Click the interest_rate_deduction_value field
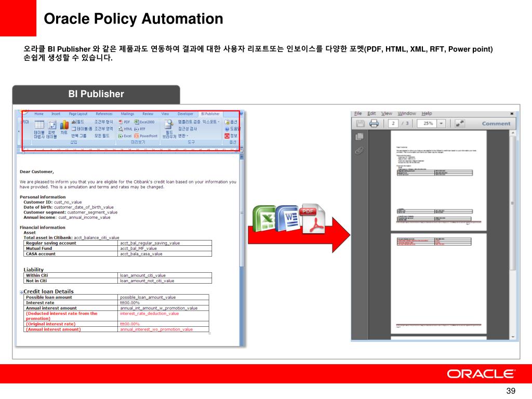This screenshot has height=399, width=532. coord(149,313)
